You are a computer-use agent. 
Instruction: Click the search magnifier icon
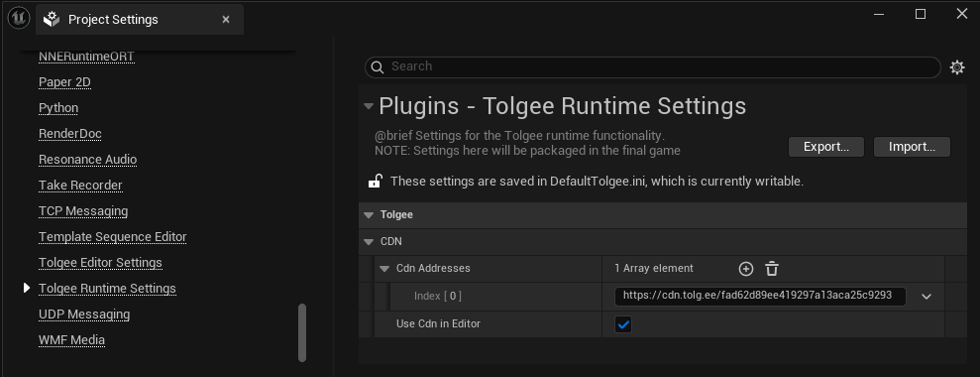point(377,67)
